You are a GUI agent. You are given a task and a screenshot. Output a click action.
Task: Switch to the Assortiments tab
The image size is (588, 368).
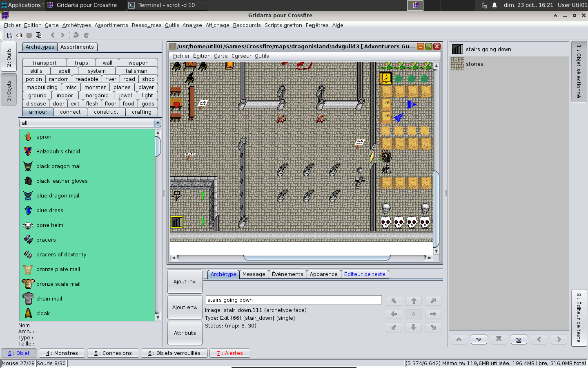pos(77,47)
